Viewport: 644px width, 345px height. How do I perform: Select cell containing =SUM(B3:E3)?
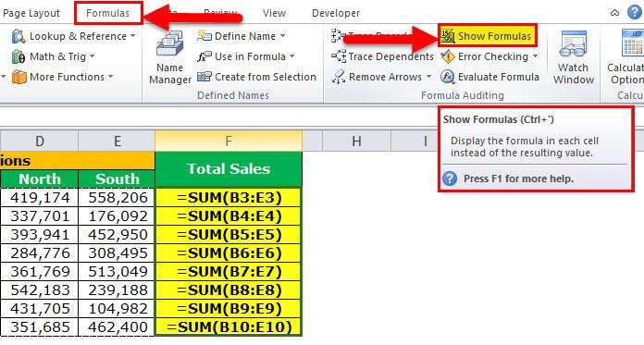(229, 198)
